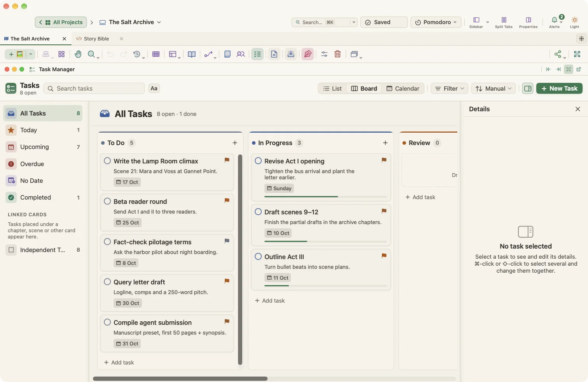Click the New Task button
This screenshot has height=382, width=588.
tap(559, 89)
